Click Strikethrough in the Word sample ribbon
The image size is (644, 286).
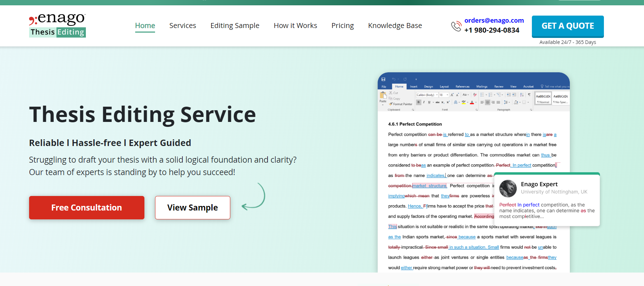[437, 102]
